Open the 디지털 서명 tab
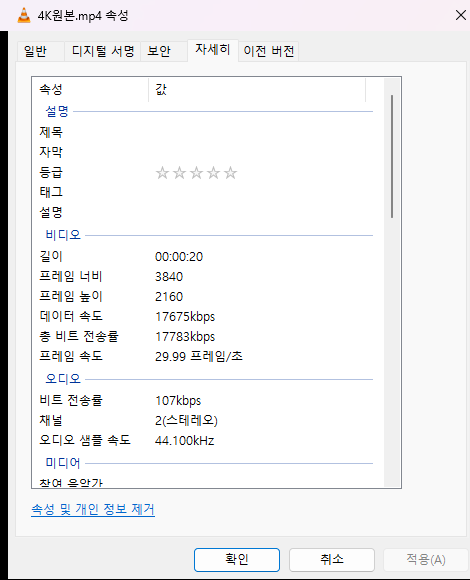The image size is (470, 580). [102, 51]
